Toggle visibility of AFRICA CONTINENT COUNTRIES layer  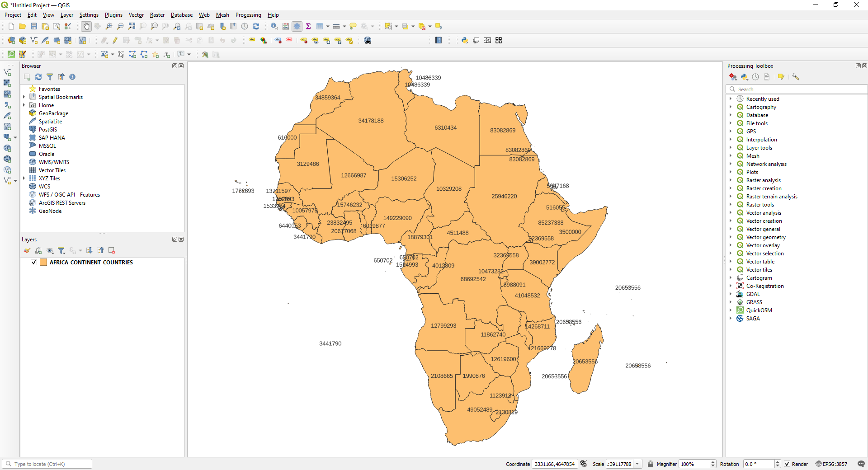[34, 262]
